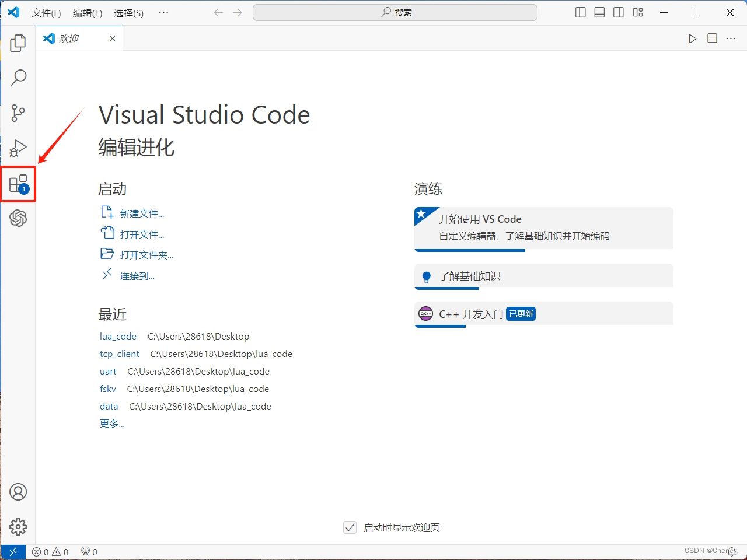The image size is (747, 560).
Task: Navigate forward with the right arrow
Action: pyautogui.click(x=238, y=12)
